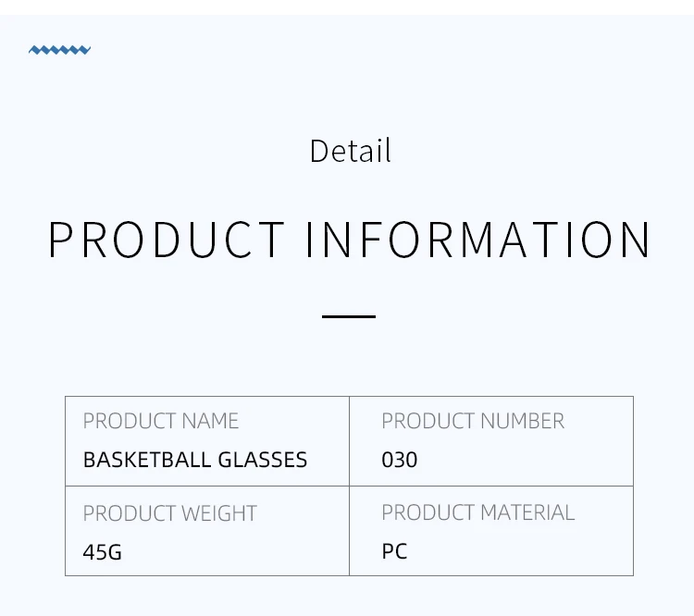Click the word BASKETBALL in the table
This screenshot has width=694, height=616.
click(x=147, y=460)
